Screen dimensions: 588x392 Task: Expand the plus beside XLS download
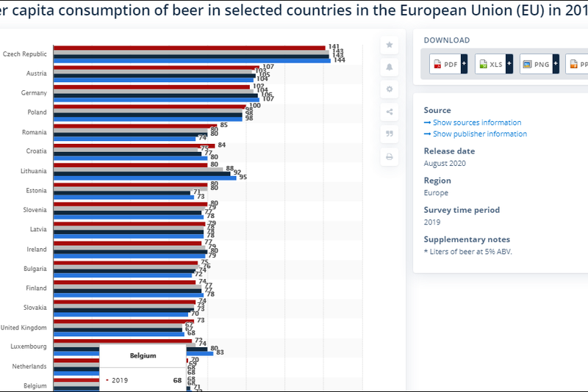(x=509, y=65)
